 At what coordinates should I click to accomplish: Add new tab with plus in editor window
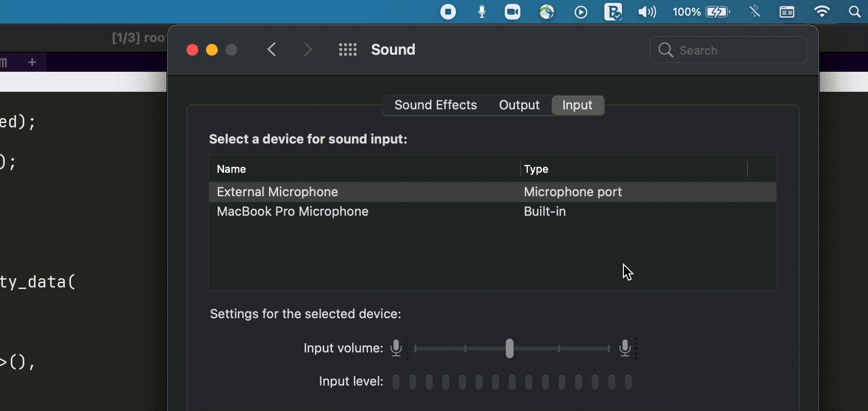tap(32, 62)
